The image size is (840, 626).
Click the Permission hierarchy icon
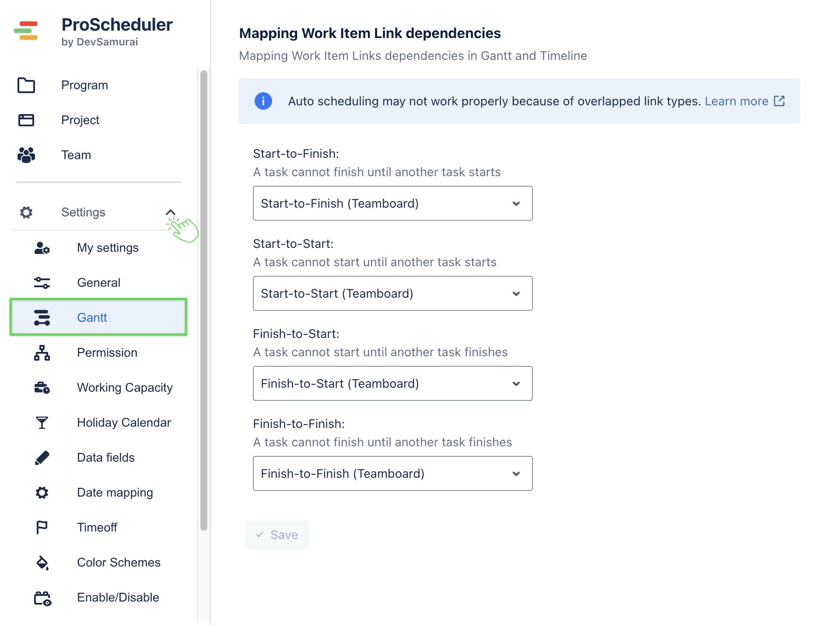(42, 353)
